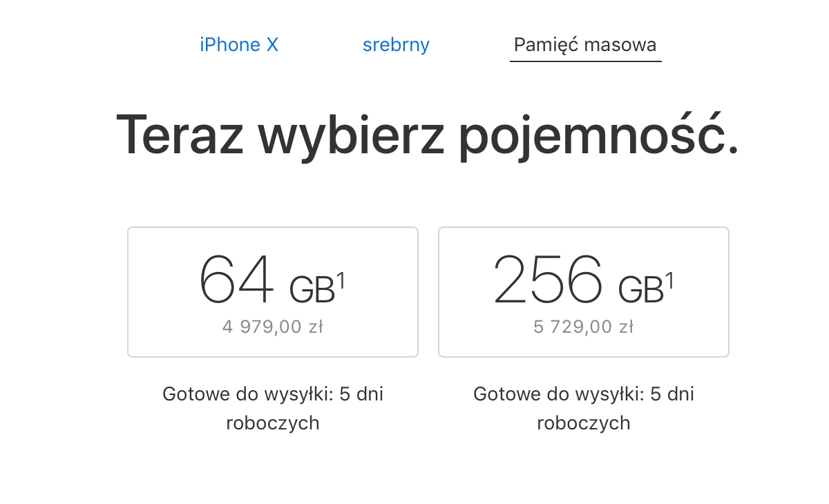Click the GB label in the 256 card
Screen dimensions: 829x504
point(640,291)
